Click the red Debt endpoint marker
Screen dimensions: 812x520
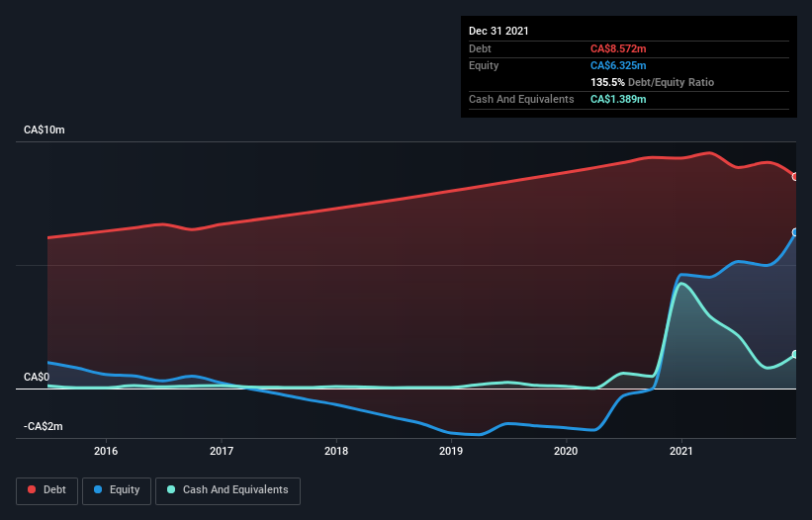point(795,177)
